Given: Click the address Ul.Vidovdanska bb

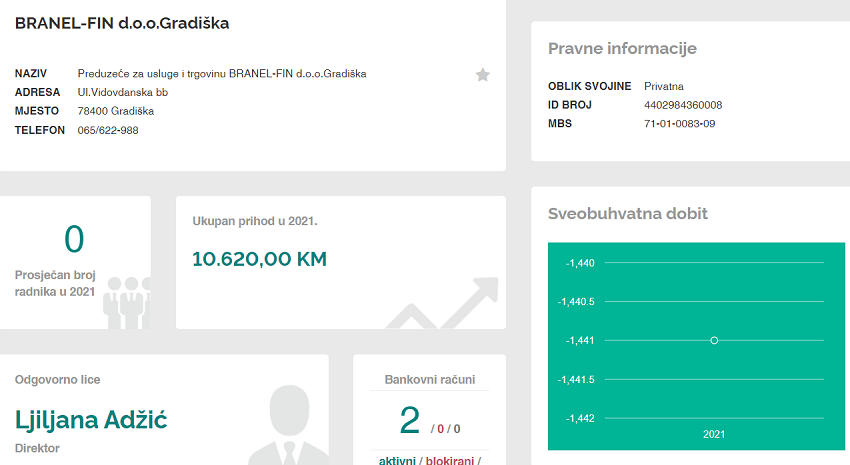Looking at the screenshot, I should (123, 92).
